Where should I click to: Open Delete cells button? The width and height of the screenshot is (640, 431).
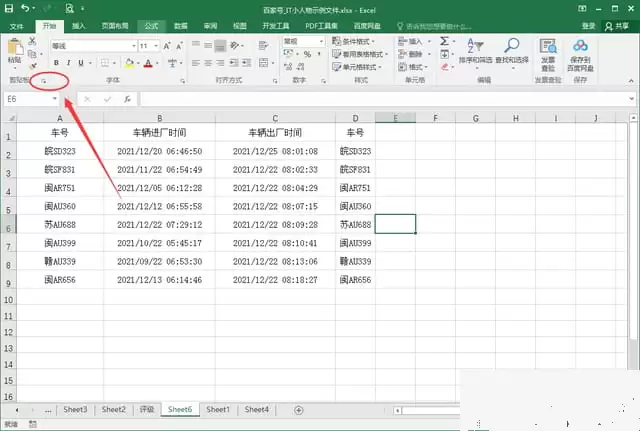tap(414, 54)
